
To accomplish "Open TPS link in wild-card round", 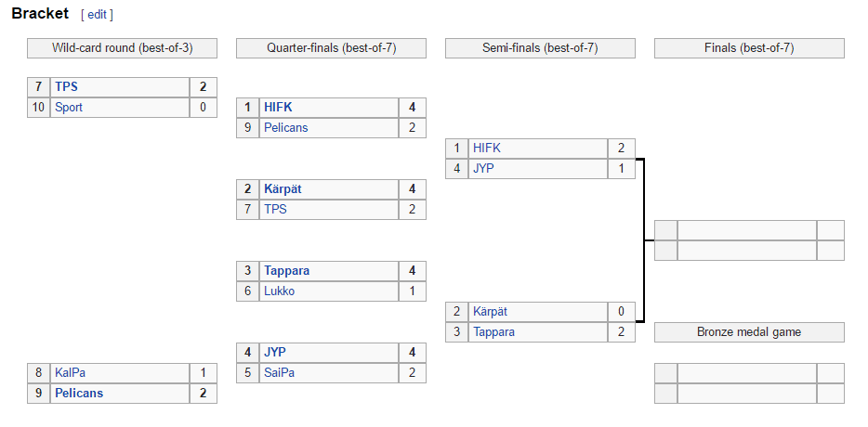I will click(x=66, y=87).
